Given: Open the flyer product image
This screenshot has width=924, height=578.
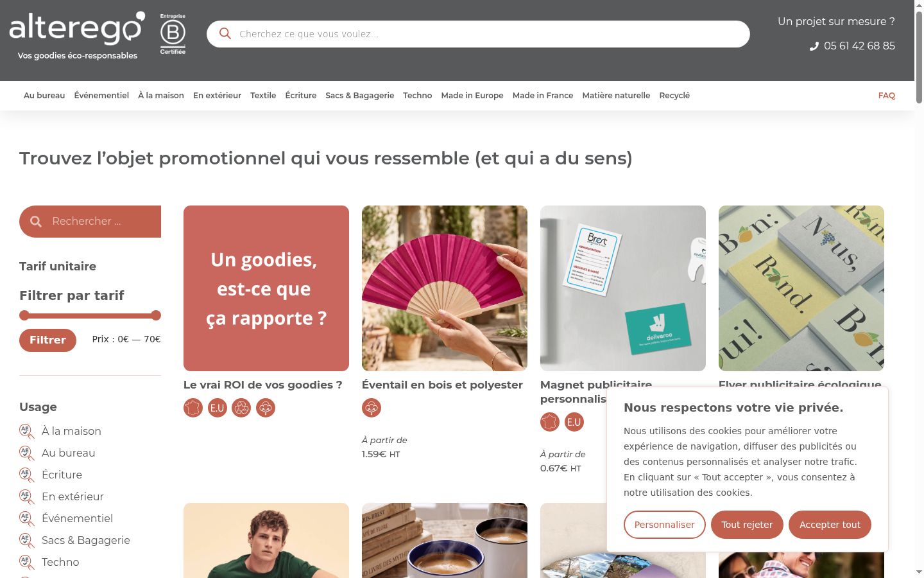Looking at the screenshot, I should click(x=801, y=288).
